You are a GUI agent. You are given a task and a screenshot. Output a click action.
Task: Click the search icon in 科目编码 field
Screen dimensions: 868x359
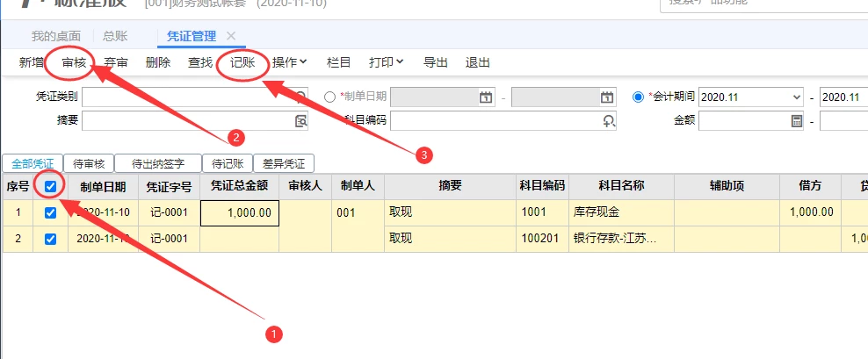click(x=608, y=121)
